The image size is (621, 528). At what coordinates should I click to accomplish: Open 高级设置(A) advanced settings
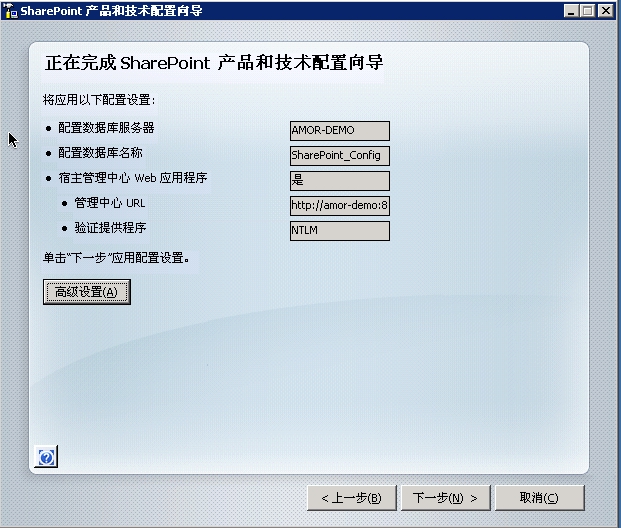[x=87, y=292]
